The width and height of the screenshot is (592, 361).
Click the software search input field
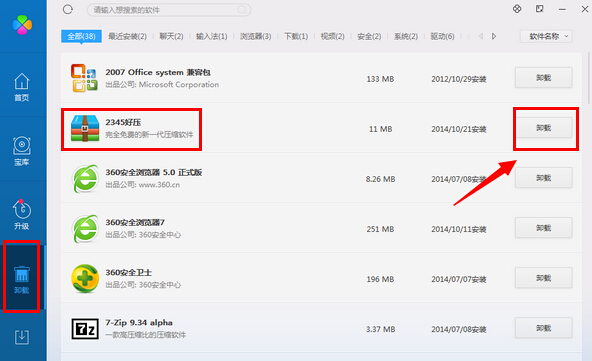[x=169, y=10]
